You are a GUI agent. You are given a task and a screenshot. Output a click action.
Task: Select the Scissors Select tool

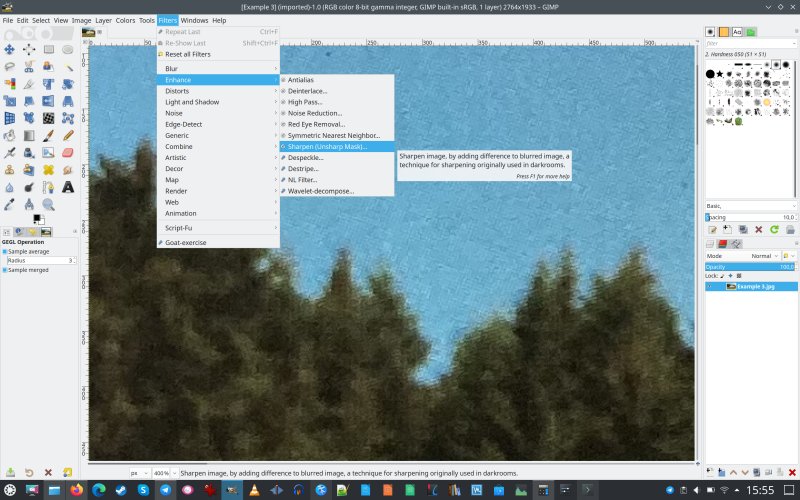(x=29, y=66)
